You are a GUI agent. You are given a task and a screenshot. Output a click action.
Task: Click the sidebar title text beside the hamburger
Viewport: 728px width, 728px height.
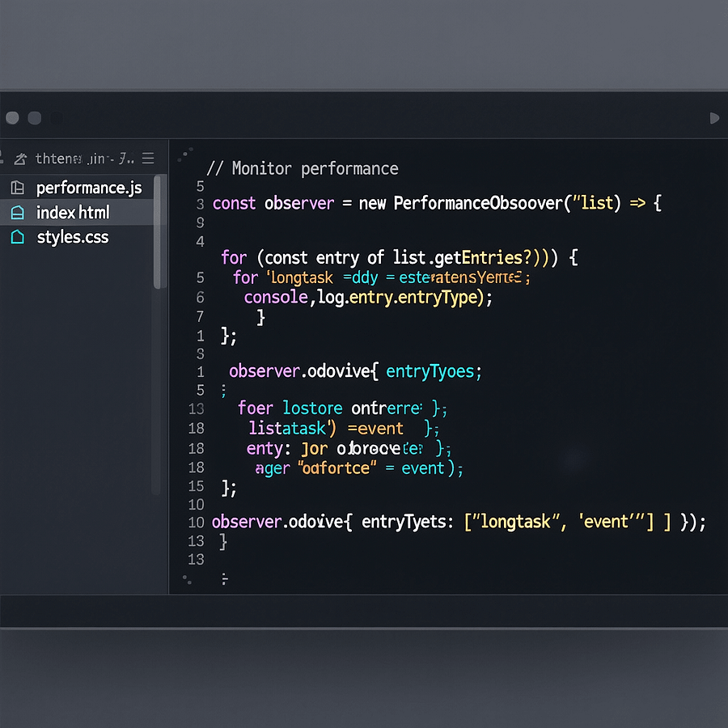84,159
